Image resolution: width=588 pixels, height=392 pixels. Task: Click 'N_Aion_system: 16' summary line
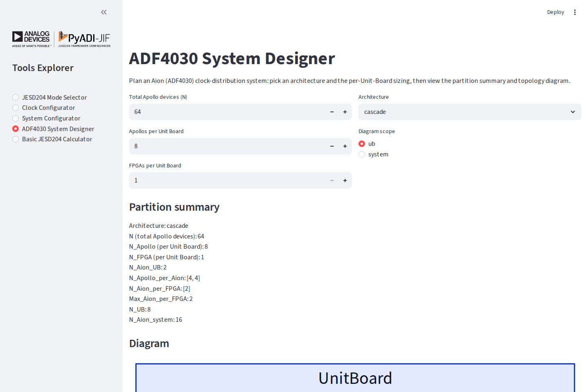coord(156,320)
